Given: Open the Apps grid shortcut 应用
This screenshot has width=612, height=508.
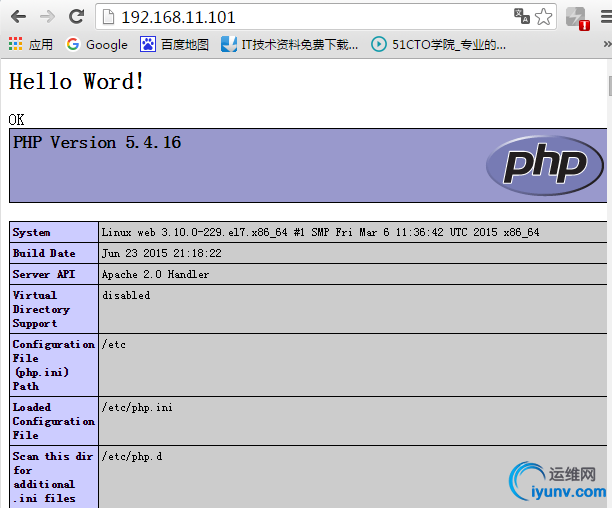Looking at the screenshot, I should pyautogui.click(x=30, y=44).
